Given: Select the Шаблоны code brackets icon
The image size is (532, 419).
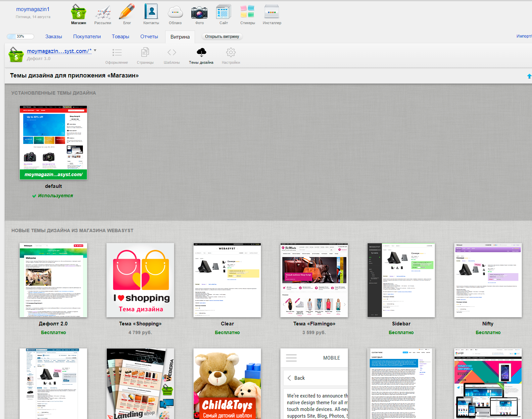Looking at the screenshot, I should [172, 52].
